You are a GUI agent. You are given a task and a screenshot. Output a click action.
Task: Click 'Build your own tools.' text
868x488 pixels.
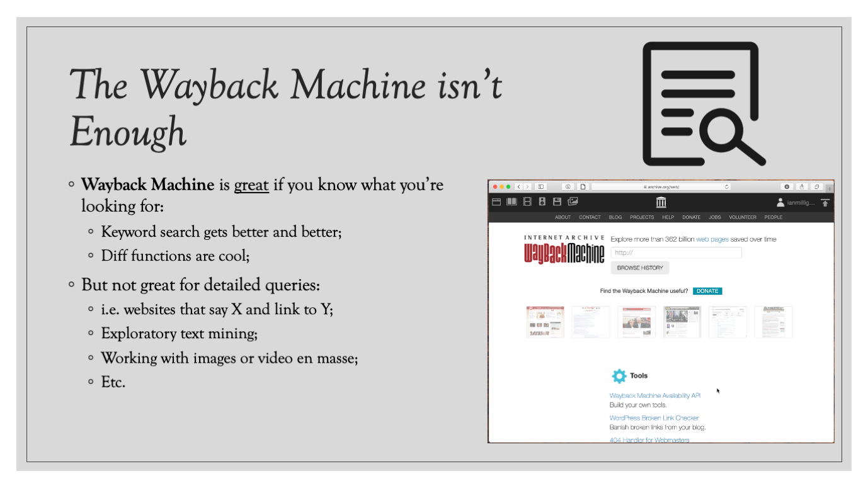click(x=638, y=405)
